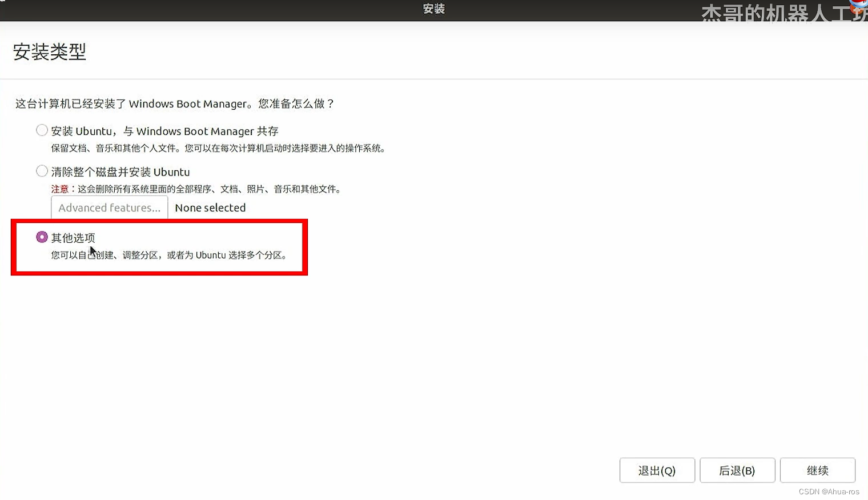868x500 pixels.
Task: Click the description about creating and resizing partitions
Action: pos(170,255)
